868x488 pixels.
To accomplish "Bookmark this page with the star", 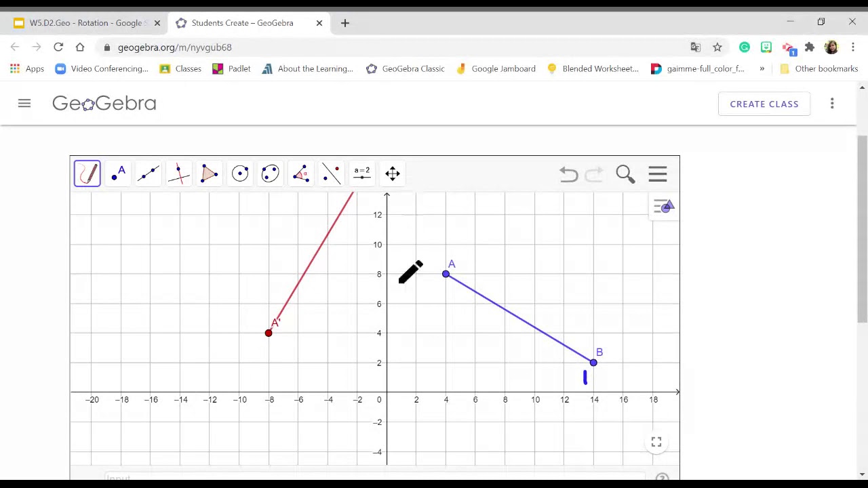I will tap(717, 47).
